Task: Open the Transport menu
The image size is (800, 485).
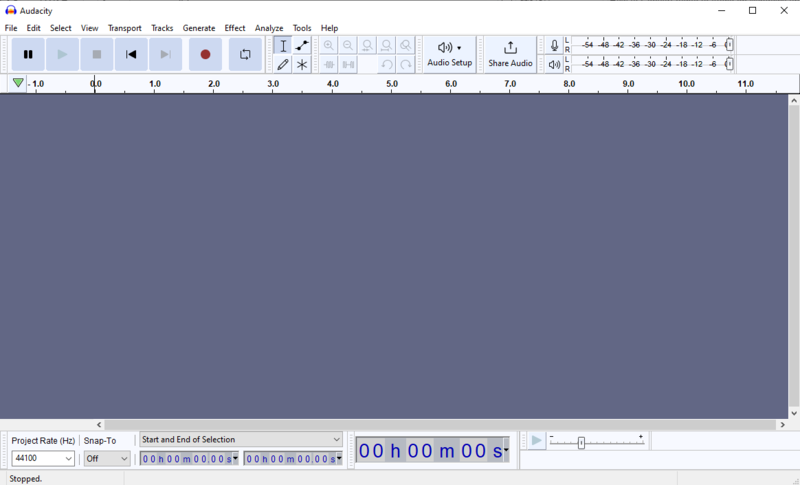Action: (x=124, y=28)
